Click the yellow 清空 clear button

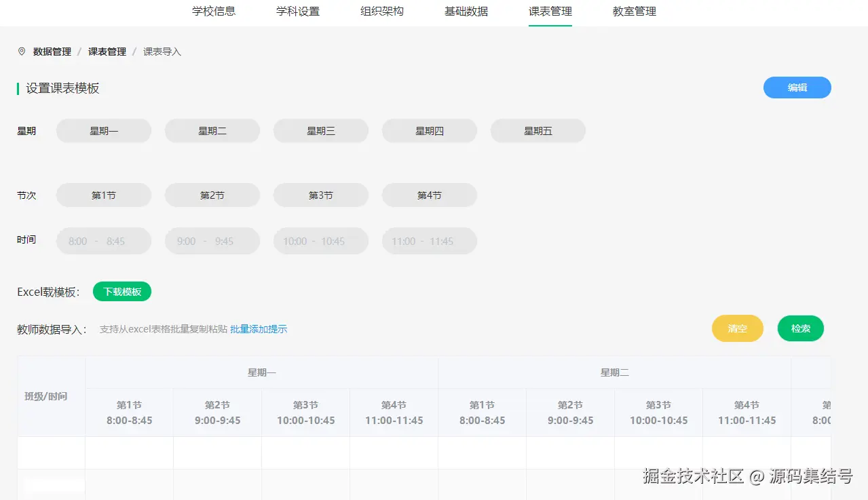(x=737, y=328)
